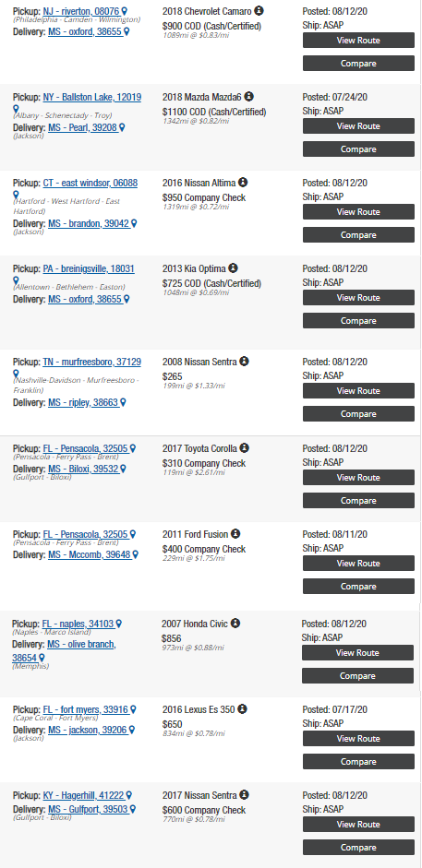
Task: View Route for 2017 Toyota Corolla shipment
Action: coord(358,477)
